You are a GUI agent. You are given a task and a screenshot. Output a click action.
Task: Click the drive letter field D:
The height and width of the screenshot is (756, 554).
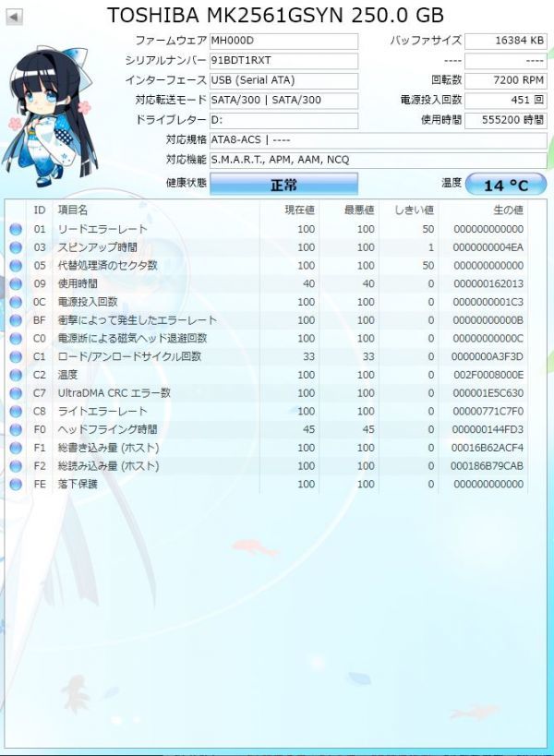click(x=283, y=120)
